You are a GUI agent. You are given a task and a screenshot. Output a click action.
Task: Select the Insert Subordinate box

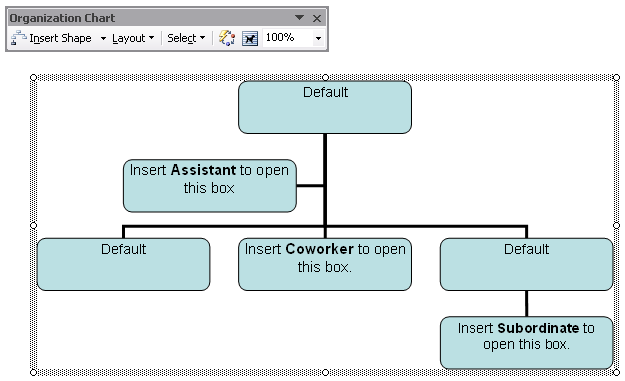527,343
